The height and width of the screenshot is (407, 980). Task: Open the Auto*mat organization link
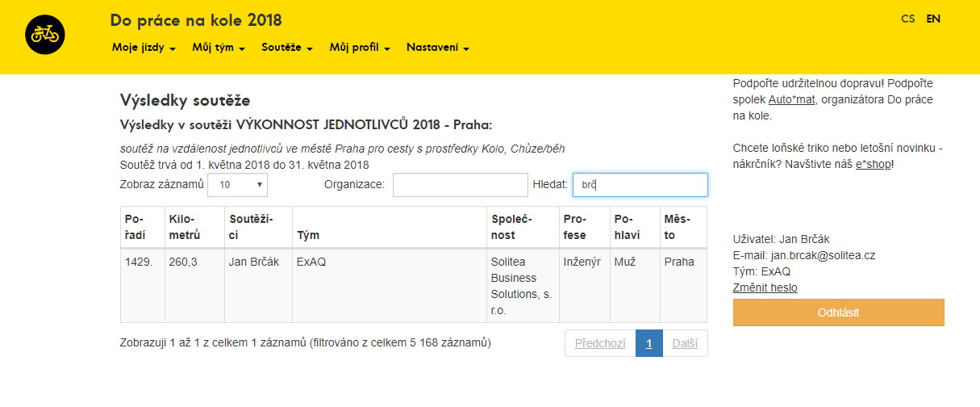[x=792, y=99]
